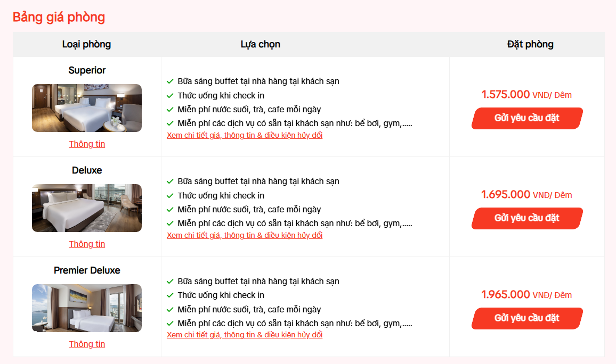Image resolution: width=616 pixels, height=364 pixels.
Task: Open Thông tin link under Premier Deluxe
Action: tap(87, 344)
